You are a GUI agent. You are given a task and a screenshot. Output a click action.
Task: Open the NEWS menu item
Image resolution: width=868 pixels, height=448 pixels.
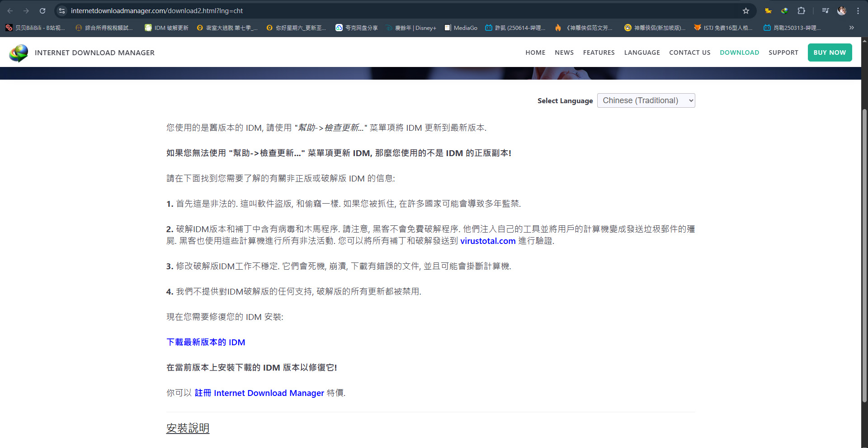564,52
